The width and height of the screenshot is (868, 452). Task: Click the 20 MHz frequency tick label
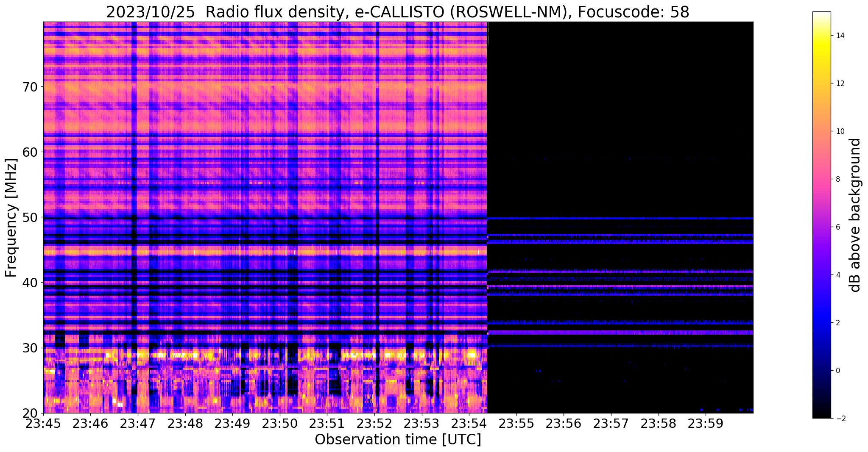tap(30, 413)
